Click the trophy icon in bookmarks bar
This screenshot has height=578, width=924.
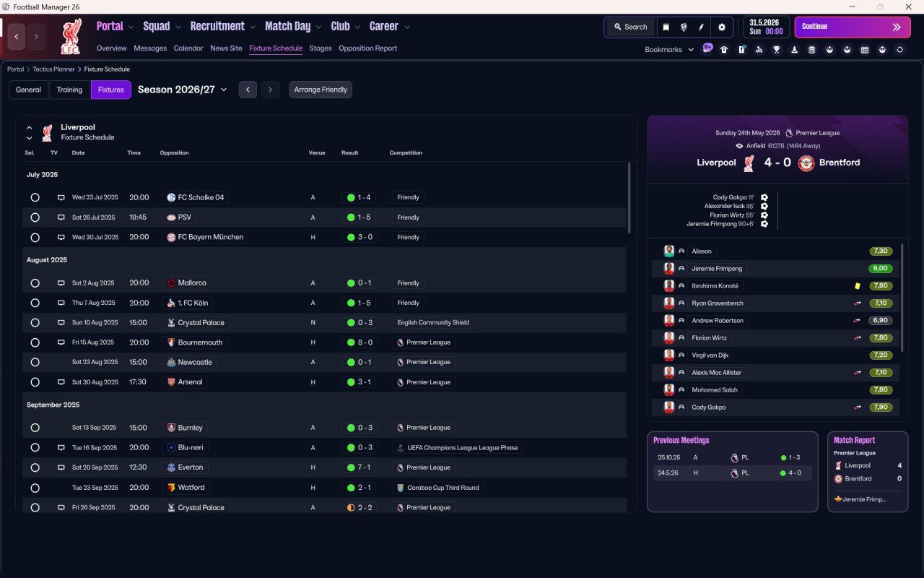(777, 50)
